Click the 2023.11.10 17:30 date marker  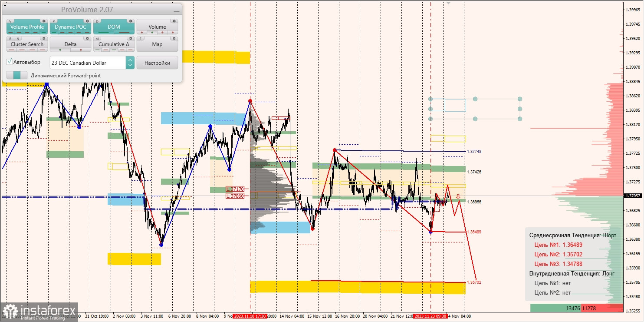pyautogui.click(x=249, y=316)
